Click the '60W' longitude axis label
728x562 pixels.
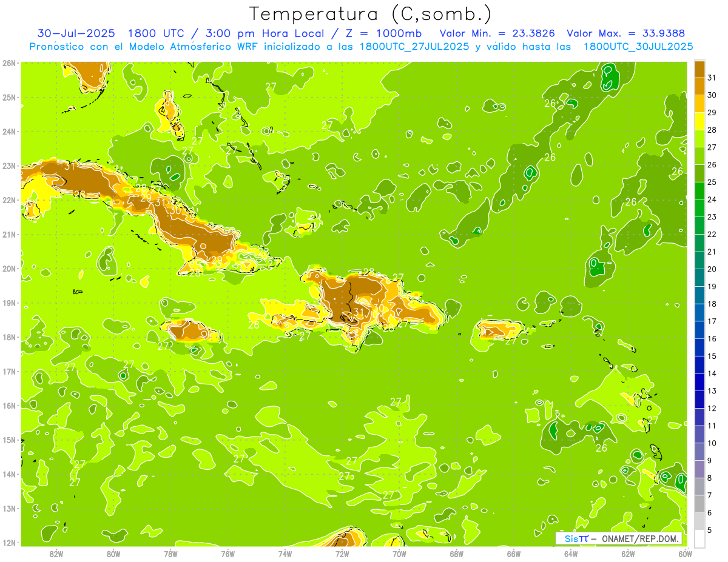685,553
